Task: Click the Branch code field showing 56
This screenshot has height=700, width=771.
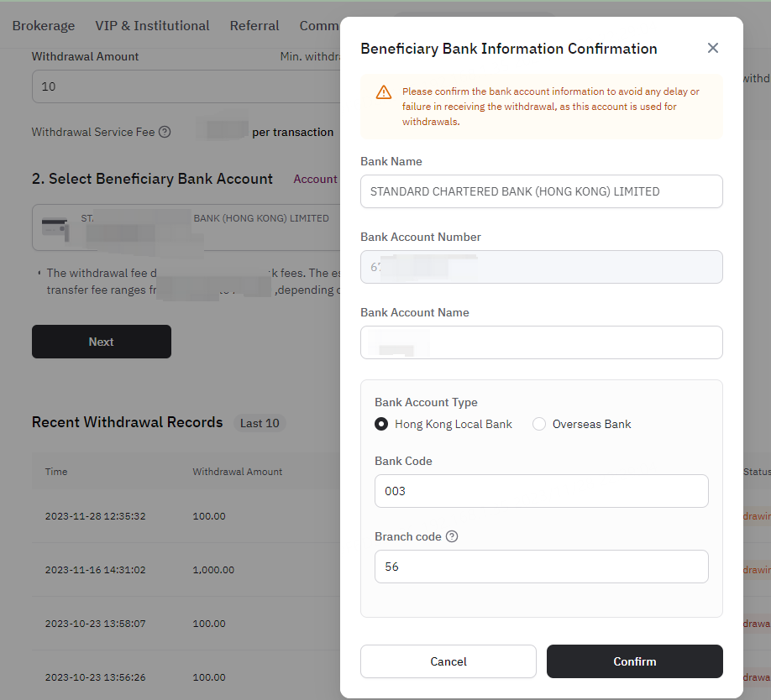Action: 542,567
